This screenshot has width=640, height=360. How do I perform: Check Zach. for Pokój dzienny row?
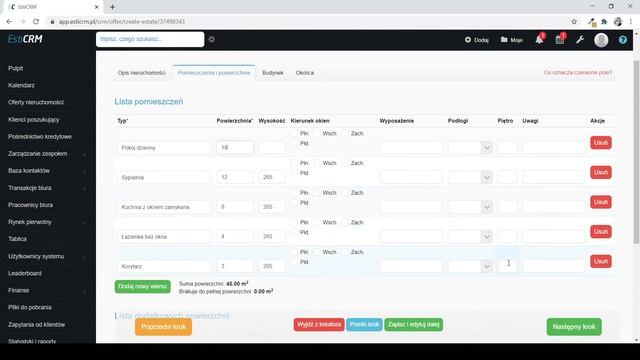[x=345, y=133]
